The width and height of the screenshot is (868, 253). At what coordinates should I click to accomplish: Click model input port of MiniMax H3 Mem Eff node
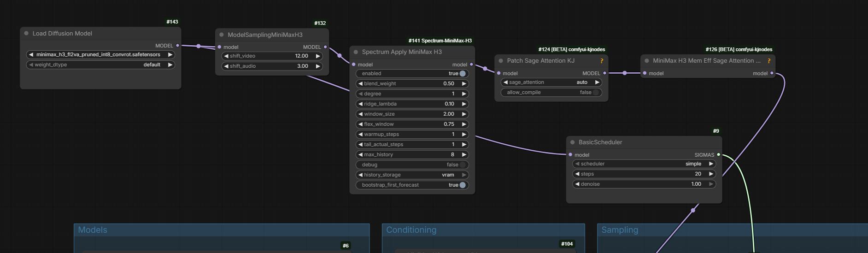pos(645,73)
